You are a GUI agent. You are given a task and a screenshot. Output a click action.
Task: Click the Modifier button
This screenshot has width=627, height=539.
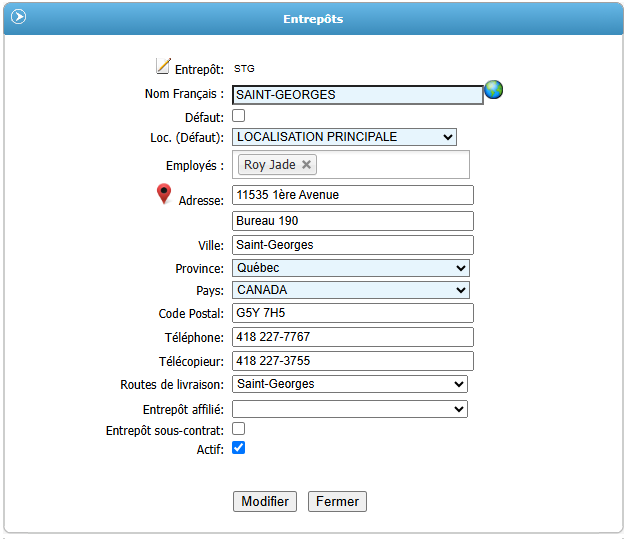[265, 501]
